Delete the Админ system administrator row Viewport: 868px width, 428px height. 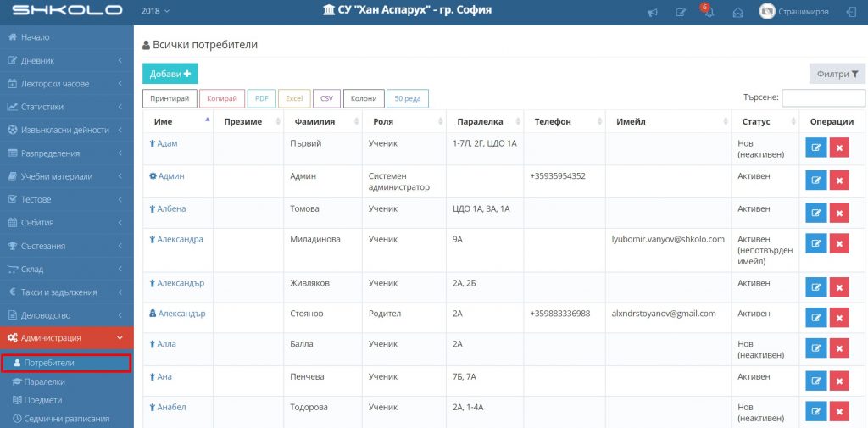coord(839,181)
